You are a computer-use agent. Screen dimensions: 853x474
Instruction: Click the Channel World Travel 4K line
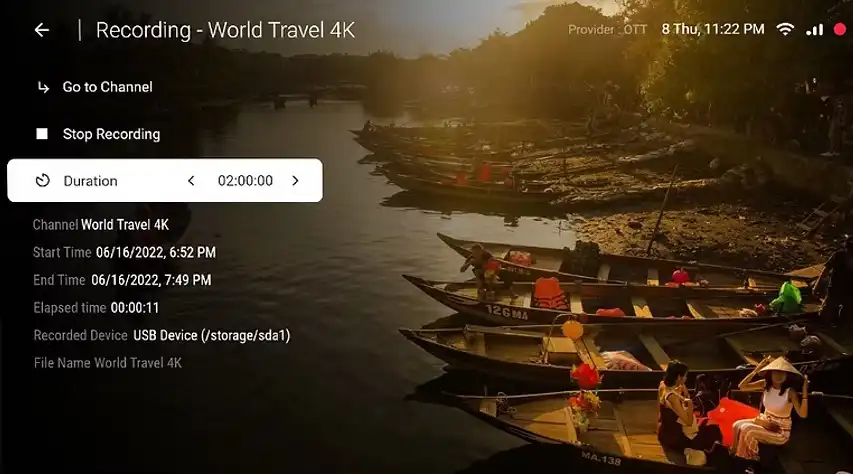tap(101, 225)
